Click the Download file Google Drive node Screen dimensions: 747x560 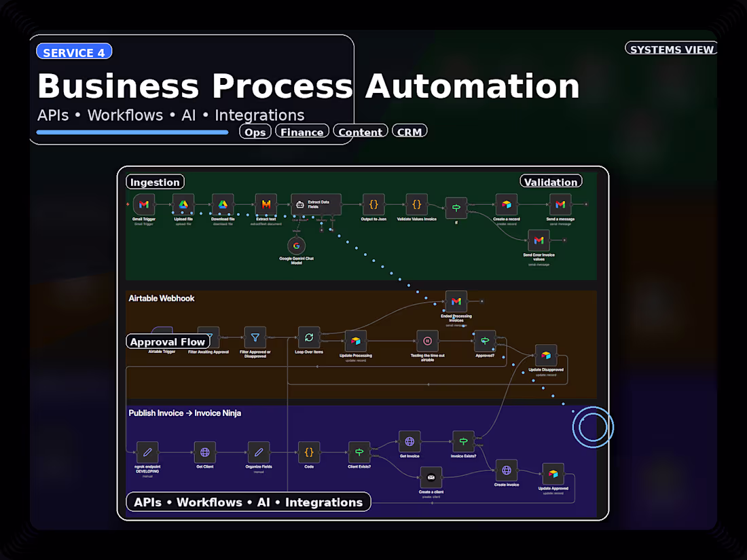(x=223, y=204)
